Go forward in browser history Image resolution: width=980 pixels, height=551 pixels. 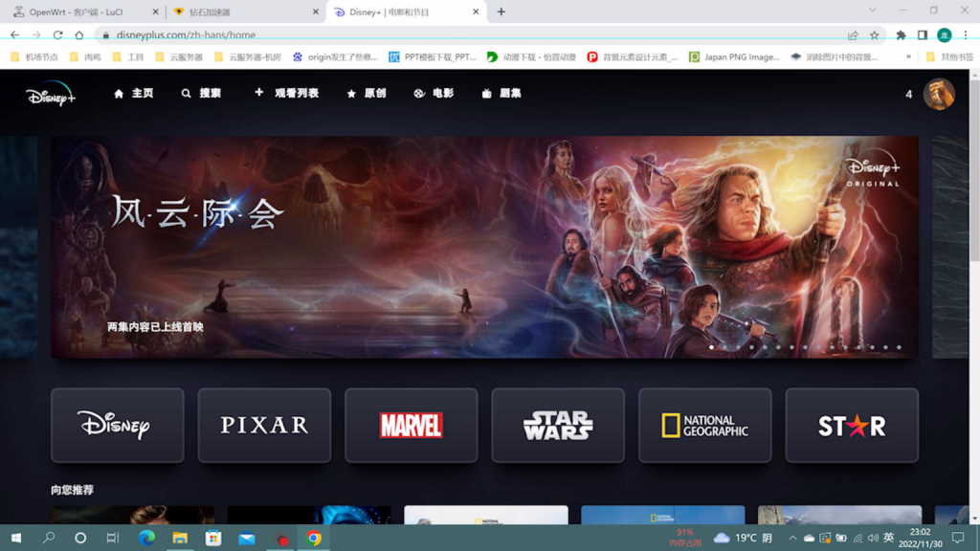pyautogui.click(x=36, y=35)
